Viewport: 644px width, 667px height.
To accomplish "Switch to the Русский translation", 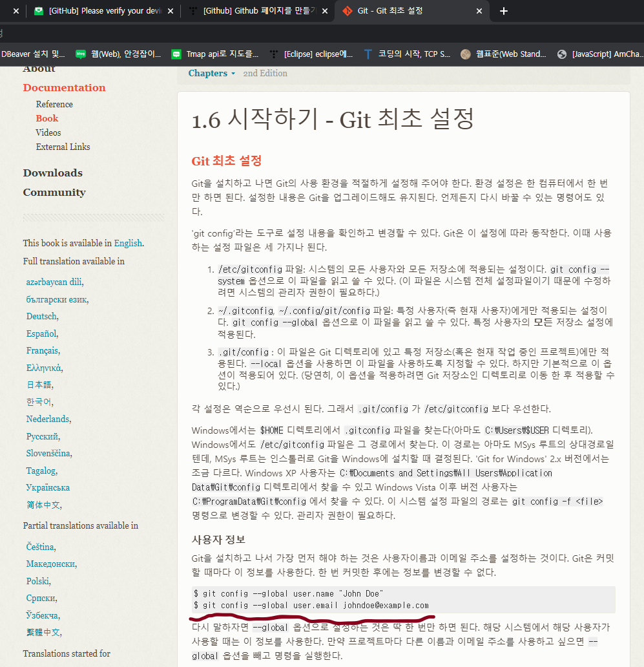I will pyautogui.click(x=43, y=436).
